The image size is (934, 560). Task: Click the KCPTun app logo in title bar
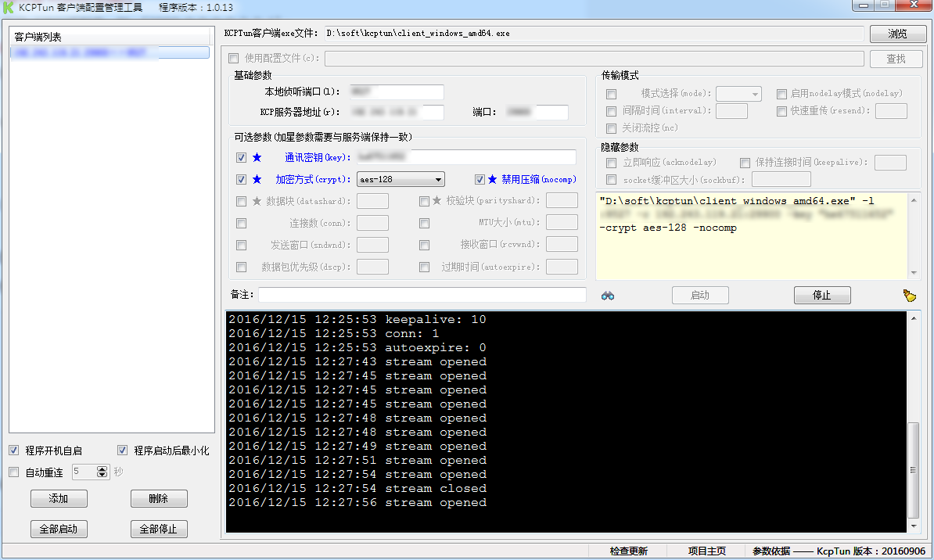click(9, 7)
